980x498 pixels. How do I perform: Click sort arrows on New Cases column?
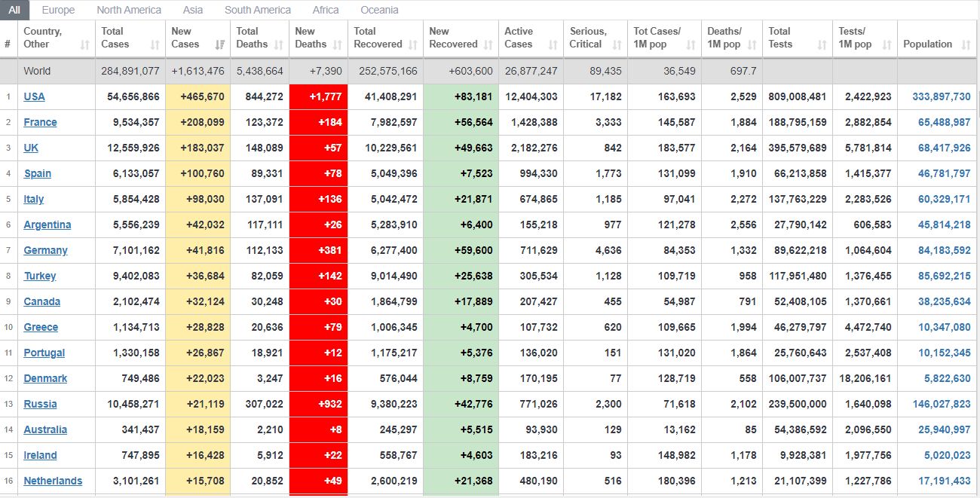[219, 45]
